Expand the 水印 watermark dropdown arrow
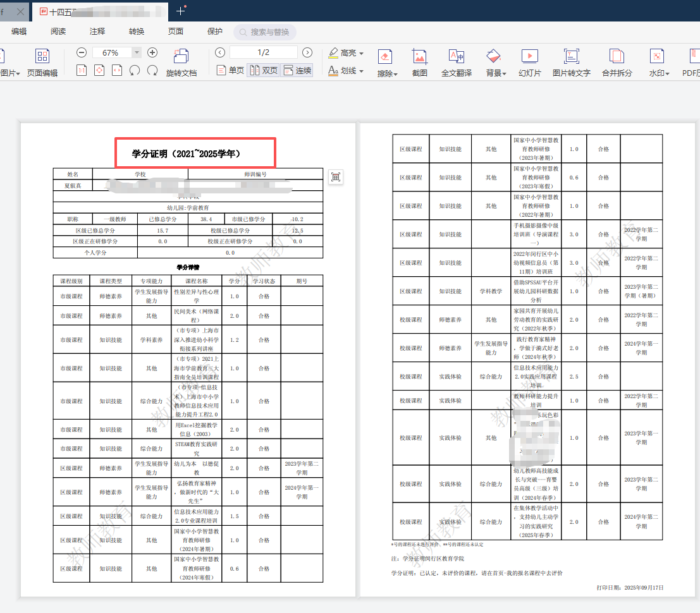The image size is (700, 613). click(667, 74)
